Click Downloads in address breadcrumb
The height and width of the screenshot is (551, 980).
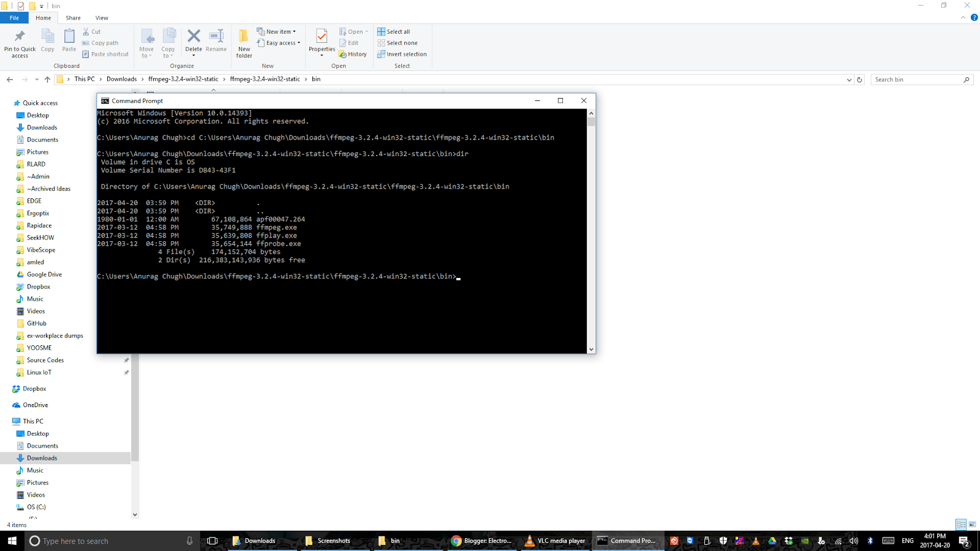[121, 79]
